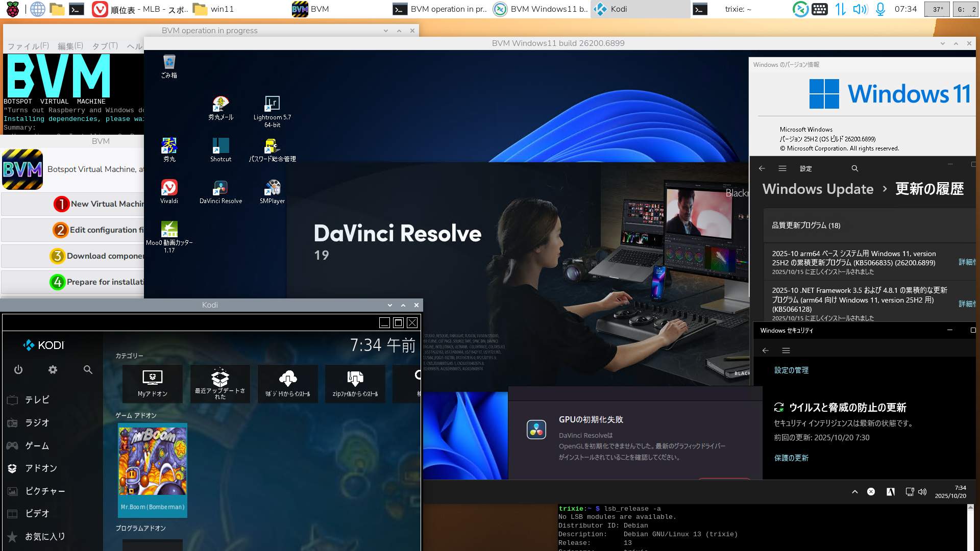
Task: Open the File (ファイル) menu in terminal
Action: click(28, 46)
